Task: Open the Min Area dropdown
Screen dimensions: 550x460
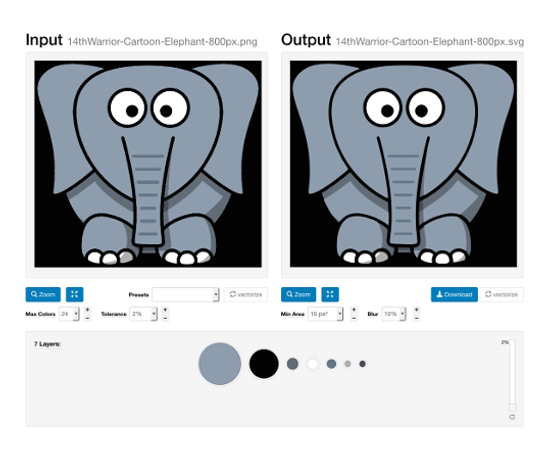Action: (x=326, y=314)
